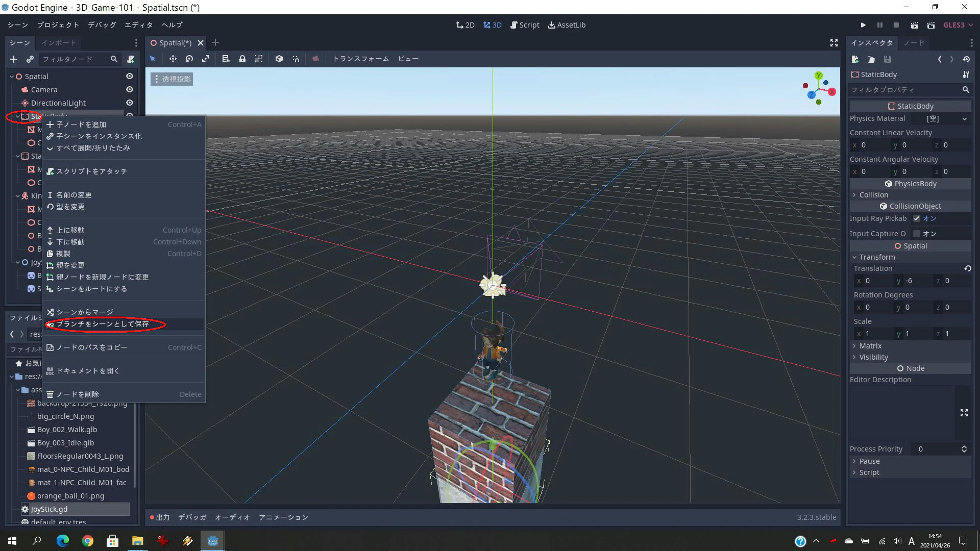Image resolution: width=980 pixels, height=551 pixels.
Task: Switch to the 2D workspace
Action: (x=465, y=25)
